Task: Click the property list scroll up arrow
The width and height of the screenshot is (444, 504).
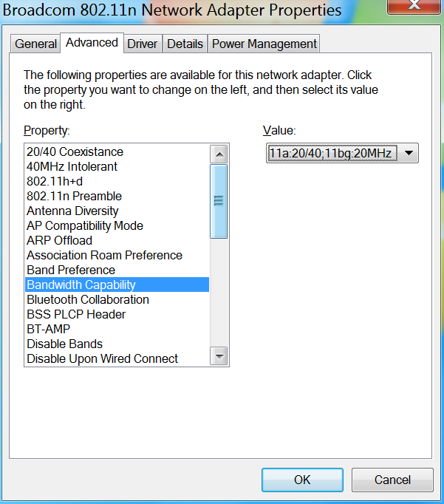Action: (219, 154)
